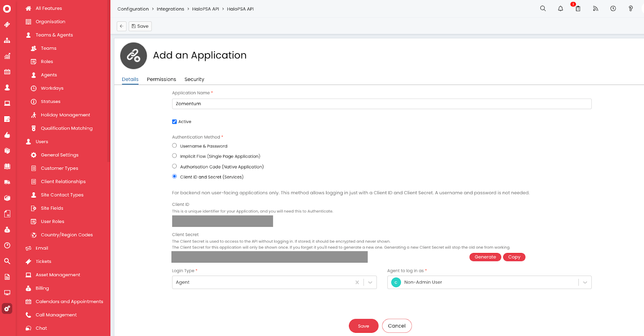Click the red Save button at bottom
The width and height of the screenshot is (644, 336).
[363, 326]
